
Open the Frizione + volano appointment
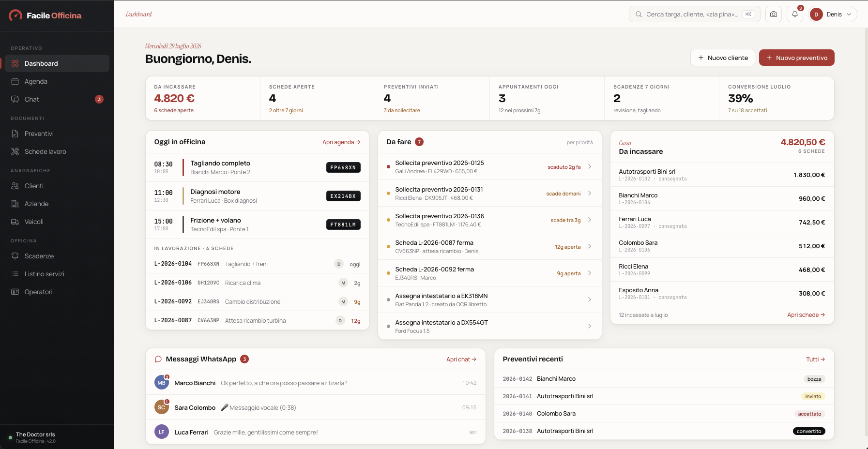pyautogui.click(x=258, y=224)
